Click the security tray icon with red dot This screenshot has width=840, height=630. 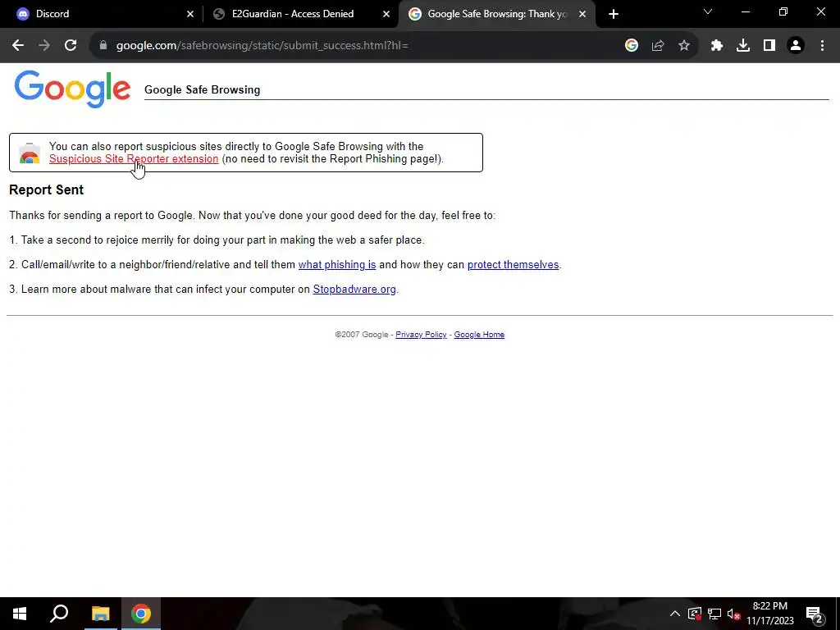(x=695, y=614)
